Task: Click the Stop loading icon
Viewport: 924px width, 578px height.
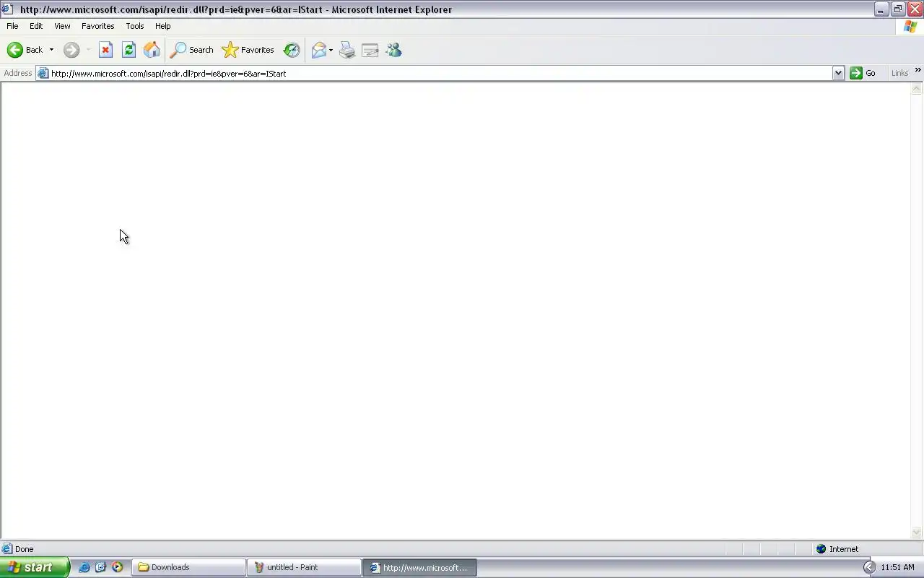Action: click(105, 50)
